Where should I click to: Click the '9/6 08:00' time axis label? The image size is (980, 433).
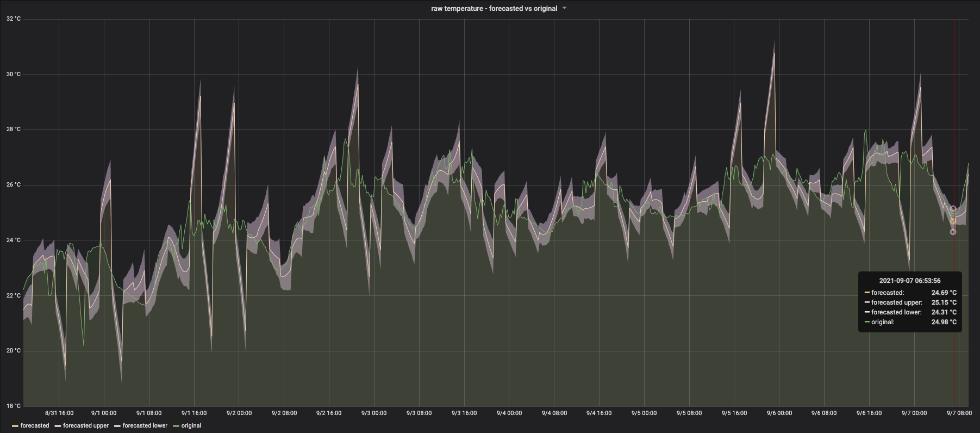point(824,413)
